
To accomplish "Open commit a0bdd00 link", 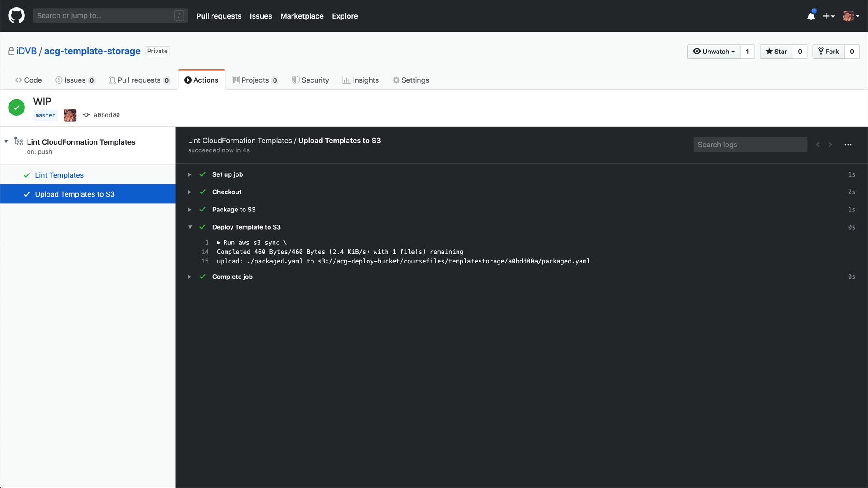I will tap(107, 115).
